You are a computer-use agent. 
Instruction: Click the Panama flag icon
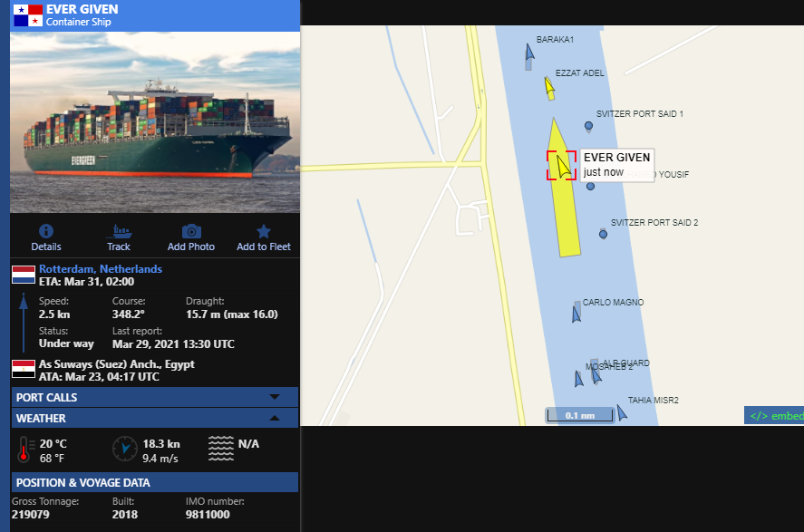click(x=28, y=15)
